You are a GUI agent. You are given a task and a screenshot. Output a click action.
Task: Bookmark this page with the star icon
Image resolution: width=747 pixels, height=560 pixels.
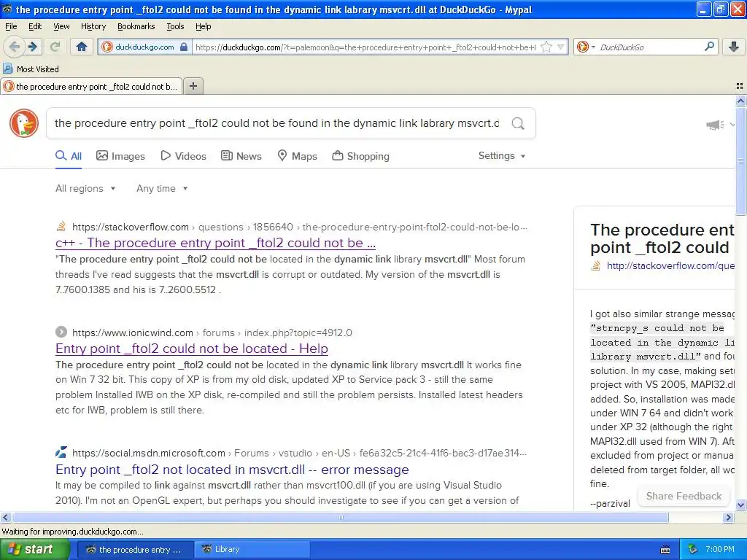pos(546,47)
